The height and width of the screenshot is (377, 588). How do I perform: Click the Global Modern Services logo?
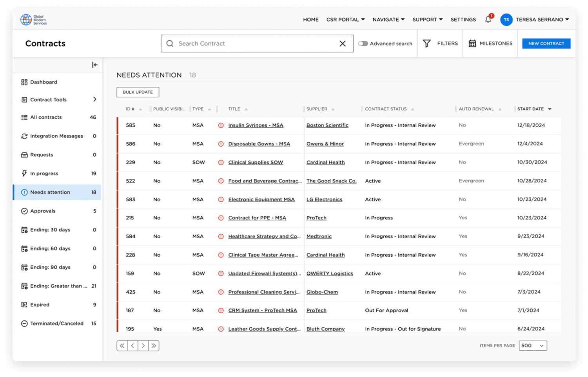click(34, 20)
